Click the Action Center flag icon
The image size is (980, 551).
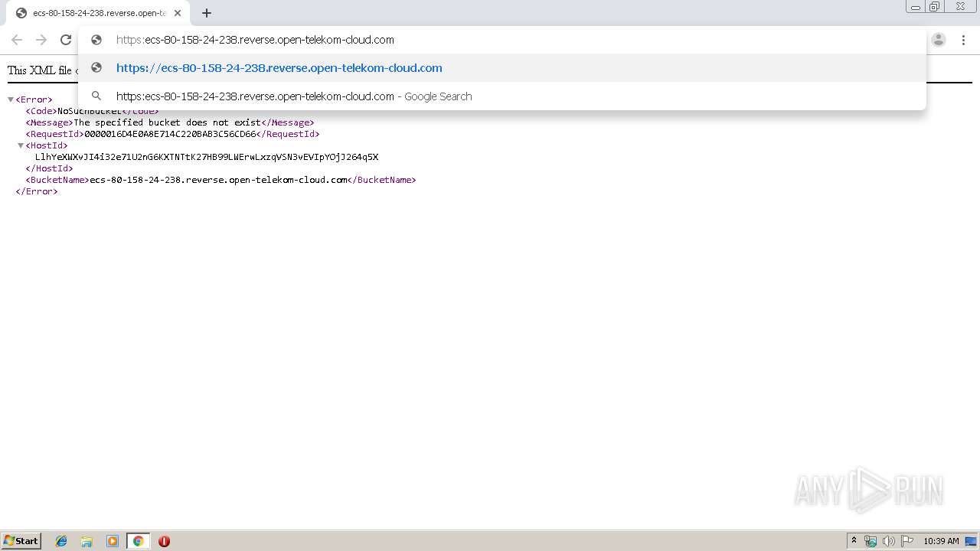(907, 541)
